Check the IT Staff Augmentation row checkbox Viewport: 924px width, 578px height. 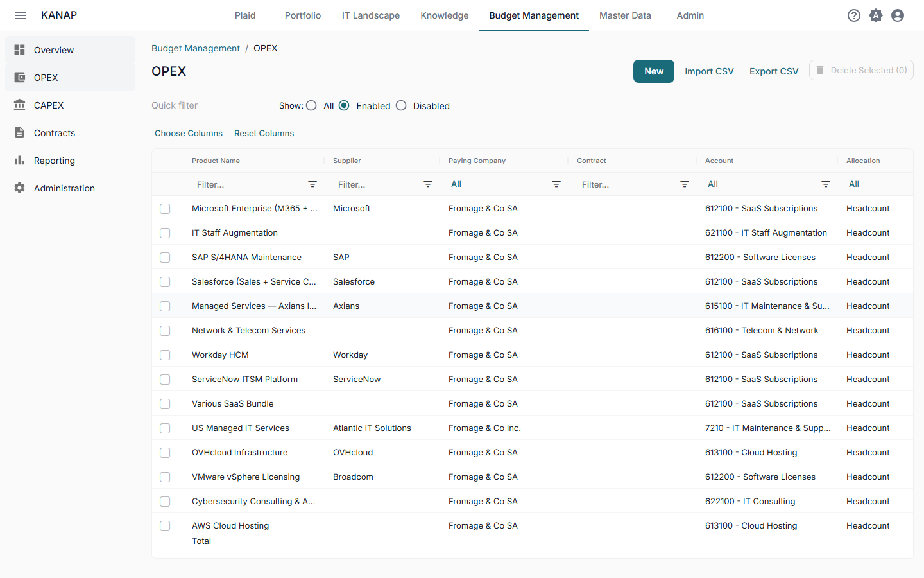[x=165, y=233]
